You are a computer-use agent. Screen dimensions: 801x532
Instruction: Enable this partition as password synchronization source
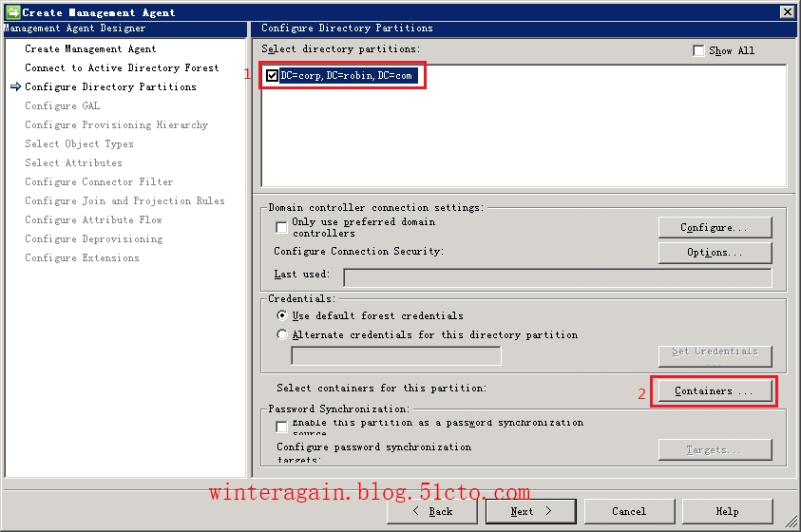tap(281, 427)
